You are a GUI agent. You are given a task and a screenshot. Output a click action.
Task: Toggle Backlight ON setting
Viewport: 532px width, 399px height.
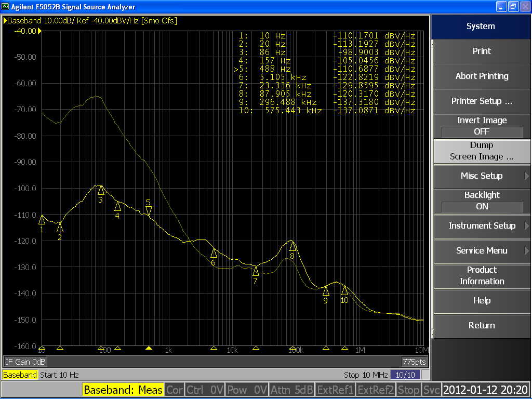click(482, 201)
